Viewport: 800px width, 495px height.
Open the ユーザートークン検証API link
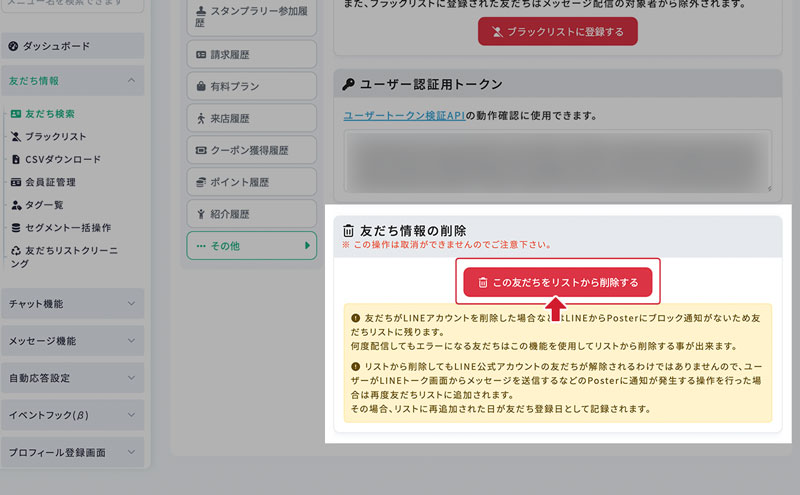pos(404,116)
